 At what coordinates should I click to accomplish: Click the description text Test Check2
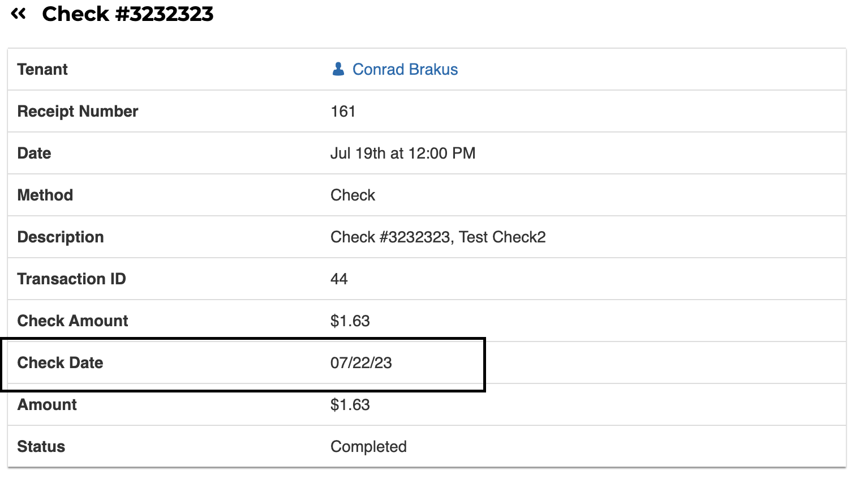click(502, 237)
